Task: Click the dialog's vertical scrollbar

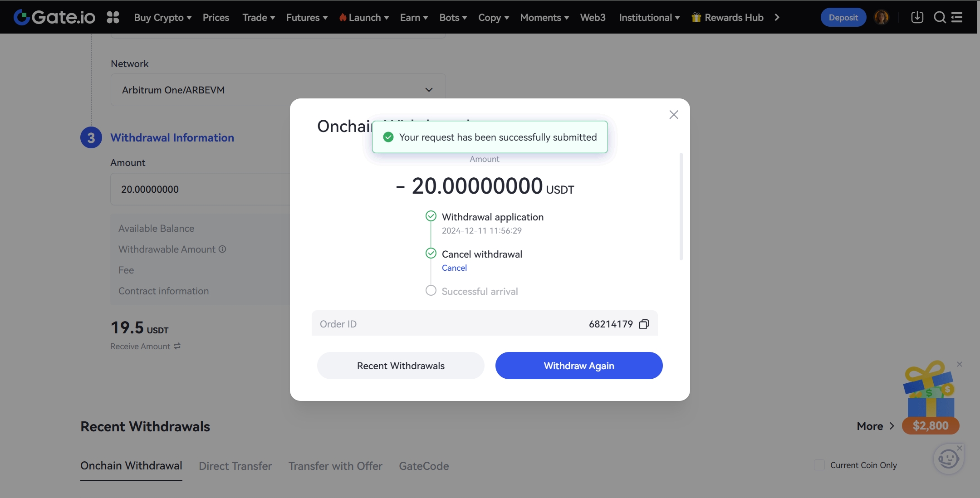Action: (681, 206)
